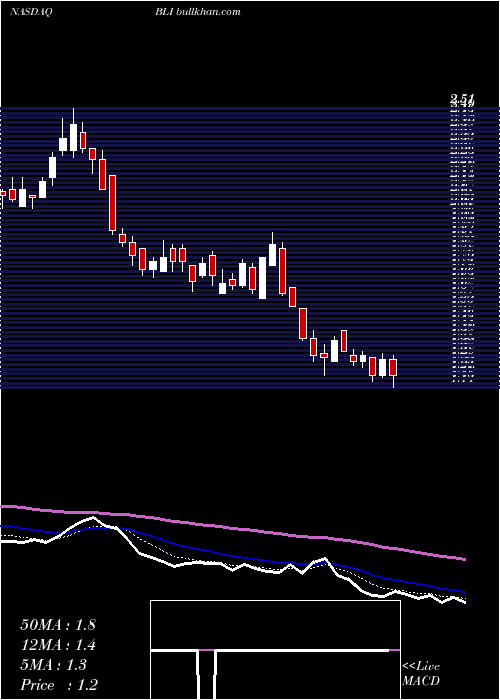
Task: Click the Price : 1.2 value
Action: 59,685
